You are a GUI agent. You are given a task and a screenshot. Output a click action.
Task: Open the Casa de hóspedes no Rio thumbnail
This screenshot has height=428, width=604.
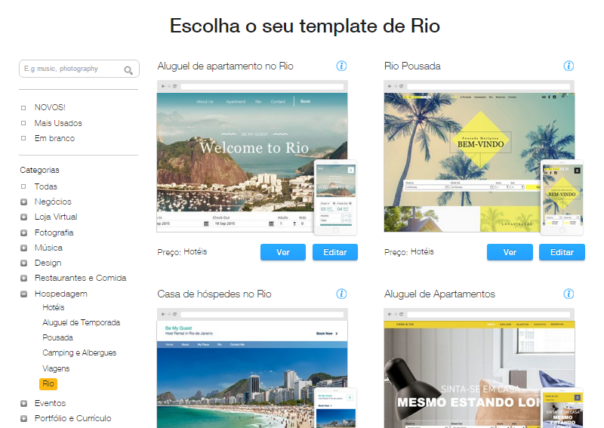tap(252, 368)
